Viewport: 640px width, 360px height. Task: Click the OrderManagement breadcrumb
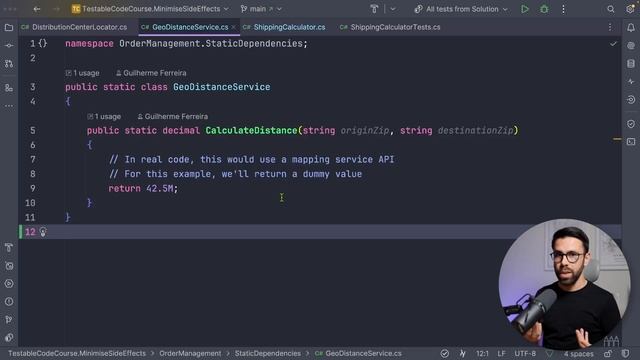pyautogui.click(x=190, y=353)
